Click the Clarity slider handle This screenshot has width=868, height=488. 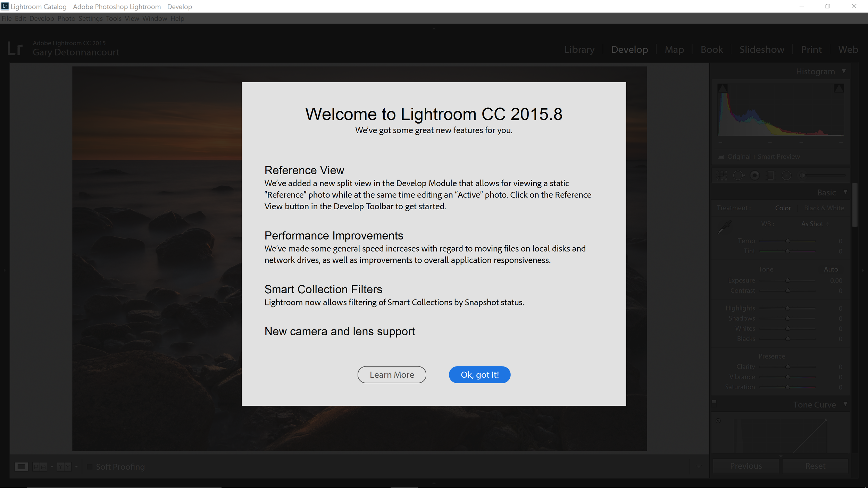tap(788, 367)
